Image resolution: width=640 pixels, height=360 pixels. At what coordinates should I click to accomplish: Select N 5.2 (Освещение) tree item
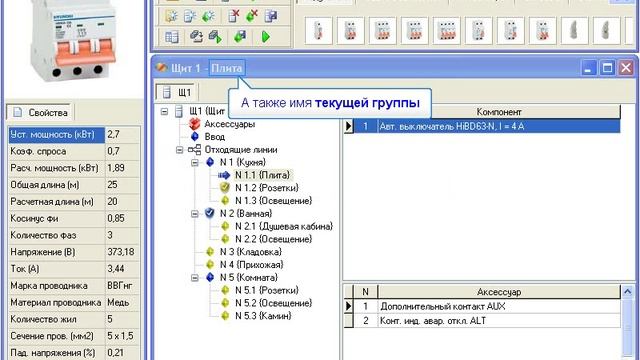[273, 303]
